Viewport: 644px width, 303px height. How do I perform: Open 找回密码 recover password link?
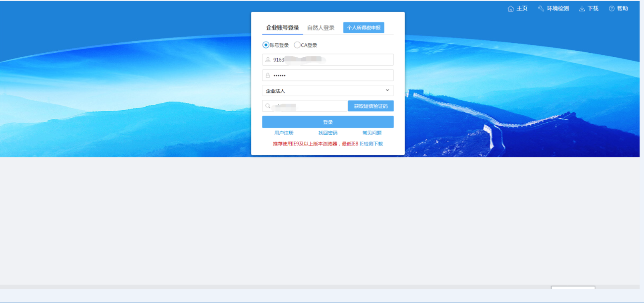pyautogui.click(x=328, y=133)
